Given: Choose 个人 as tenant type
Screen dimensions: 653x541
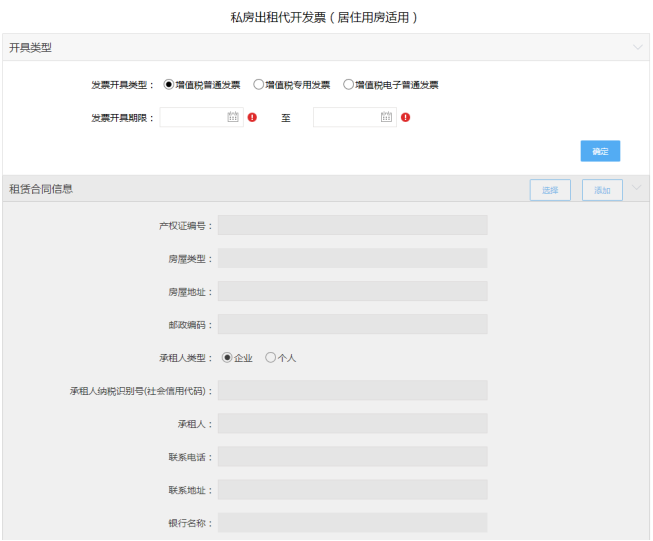Looking at the screenshot, I should (x=271, y=357).
